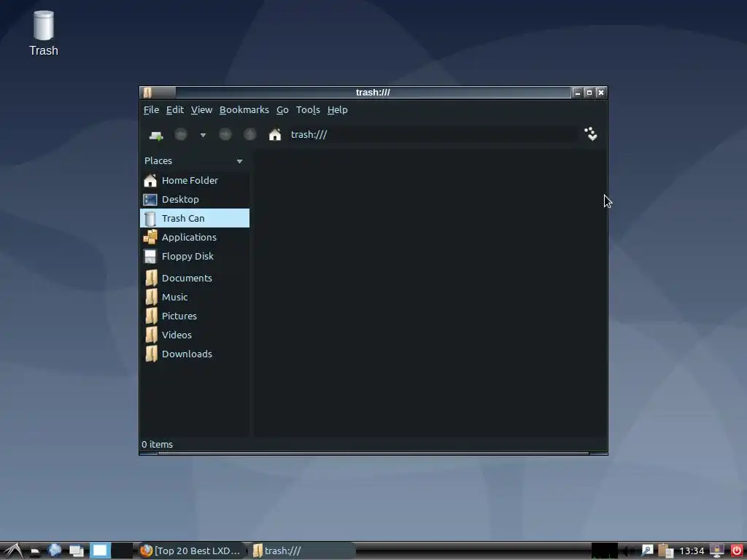747x560 pixels.
Task: Open Applications from the sidebar
Action: (195, 237)
